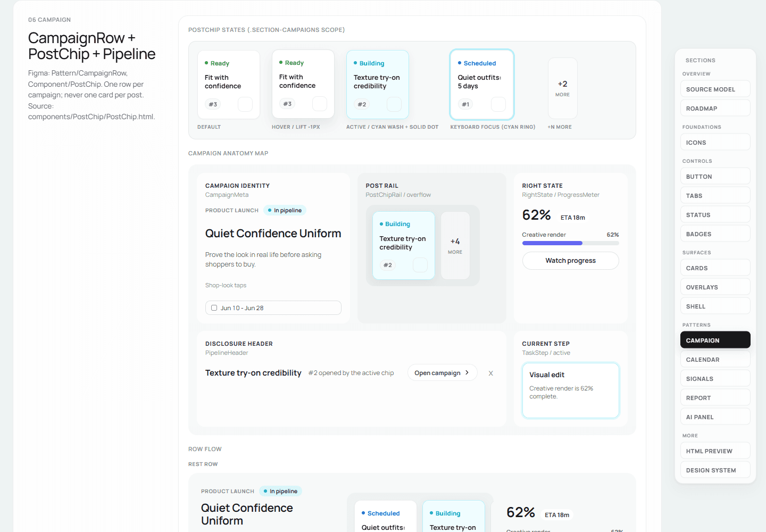Image resolution: width=766 pixels, height=532 pixels.
Task: Navigate to the CALENDAR pattern
Action: pyautogui.click(x=715, y=360)
